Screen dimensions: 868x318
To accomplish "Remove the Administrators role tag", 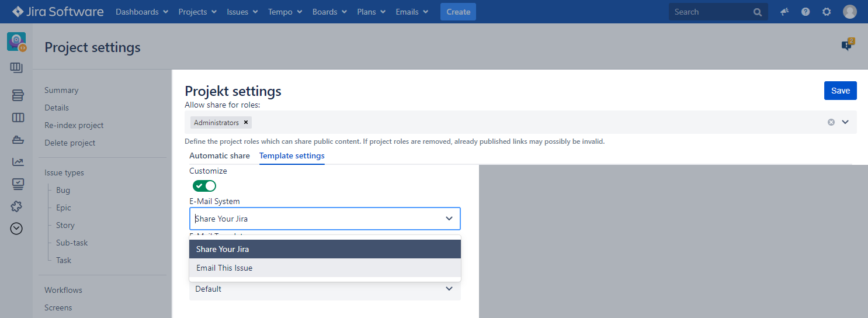I will point(246,122).
